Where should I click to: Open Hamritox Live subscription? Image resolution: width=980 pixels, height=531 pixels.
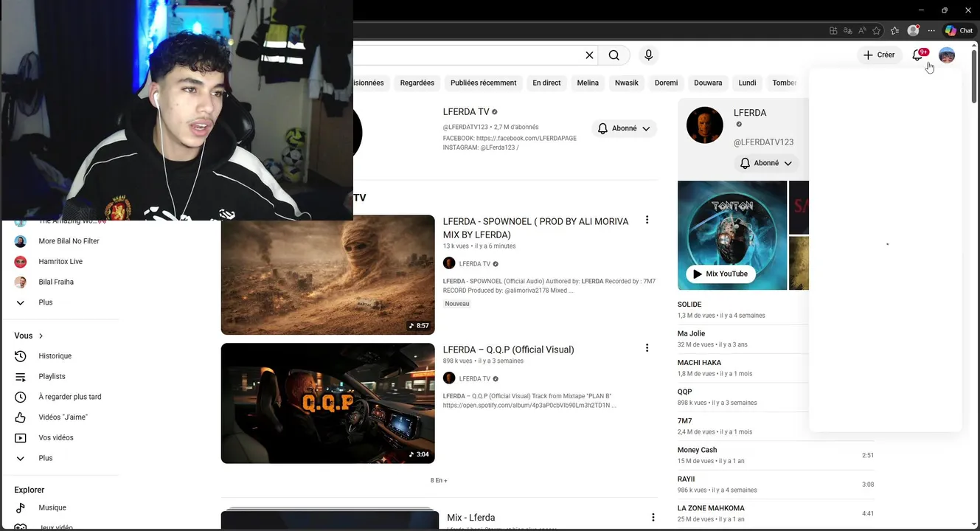pyautogui.click(x=60, y=262)
